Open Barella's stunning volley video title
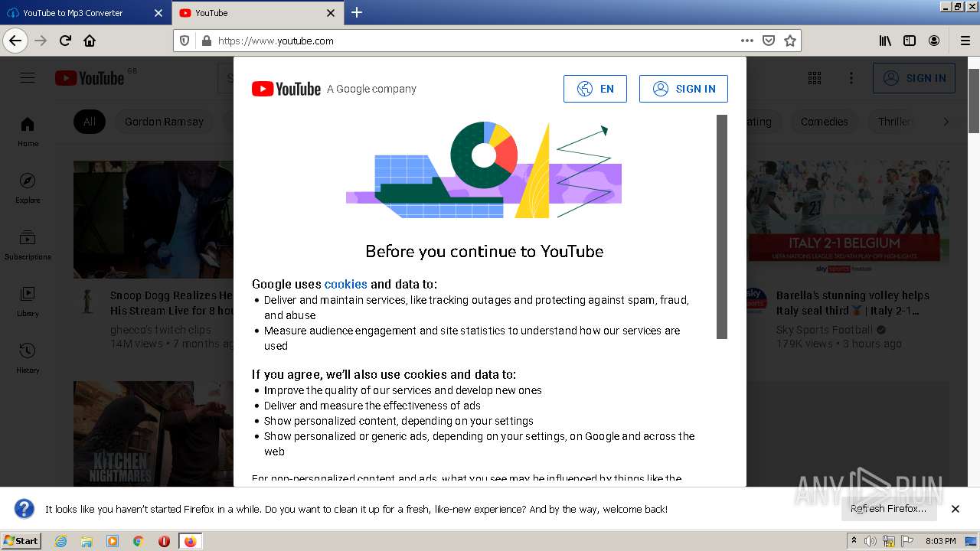Screen dimensions: 980x551 click(852, 303)
